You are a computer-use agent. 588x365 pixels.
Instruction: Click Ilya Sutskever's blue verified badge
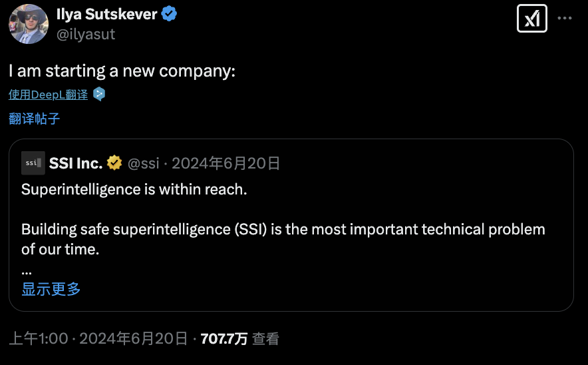pyautogui.click(x=169, y=14)
